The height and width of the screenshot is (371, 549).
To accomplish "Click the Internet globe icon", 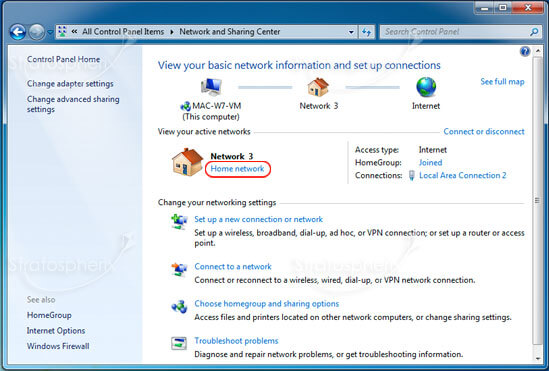I will [x=426, y=87].
